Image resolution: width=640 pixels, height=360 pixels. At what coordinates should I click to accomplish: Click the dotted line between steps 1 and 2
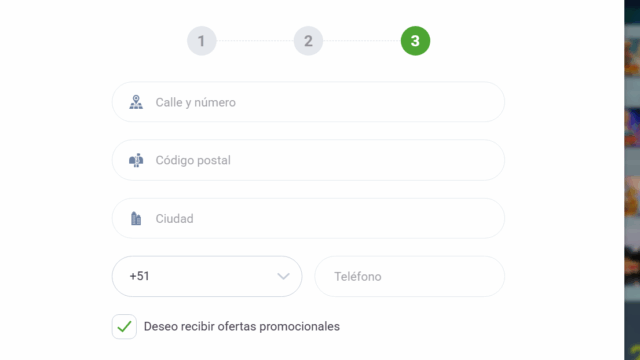255,41
